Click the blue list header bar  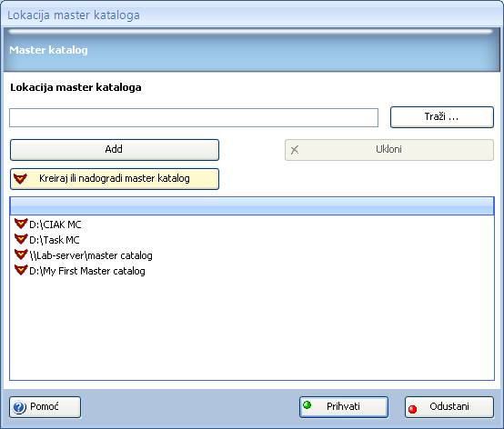252,206
